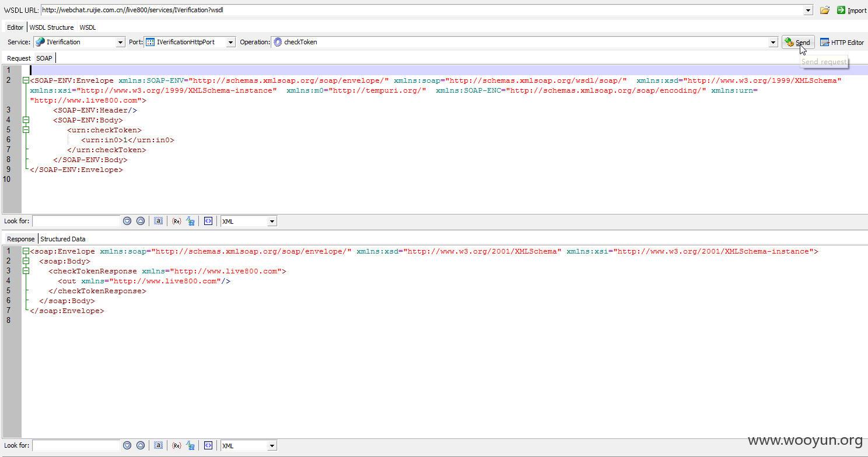
Task: Find previous match in request search bar
Action: click(141, 221)
